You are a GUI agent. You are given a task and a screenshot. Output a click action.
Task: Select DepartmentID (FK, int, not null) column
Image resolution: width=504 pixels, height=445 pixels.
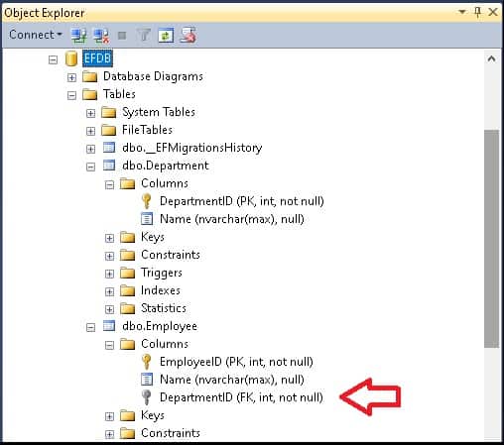click(x=241, y=397)
